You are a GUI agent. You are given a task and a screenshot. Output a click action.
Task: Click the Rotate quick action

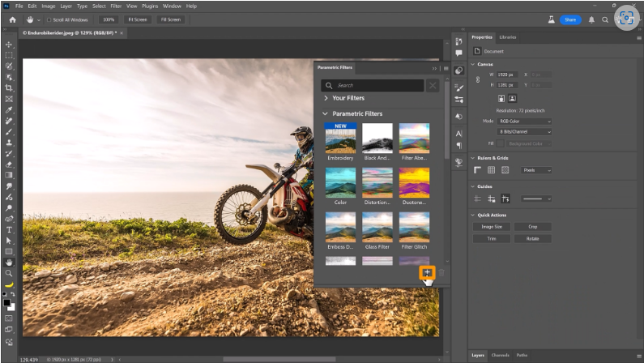pos(533,238)
